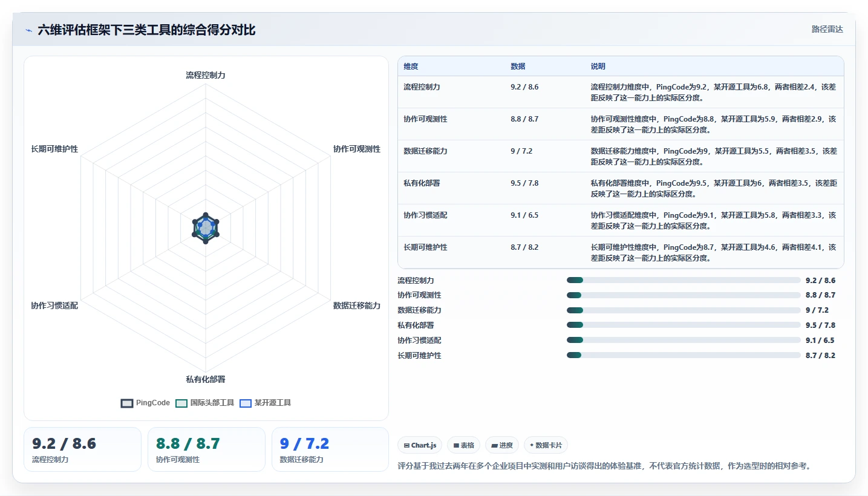Screen dimensions: 868x496
Task: Click the 进度 tag
Action: click(x=502, y=445)
